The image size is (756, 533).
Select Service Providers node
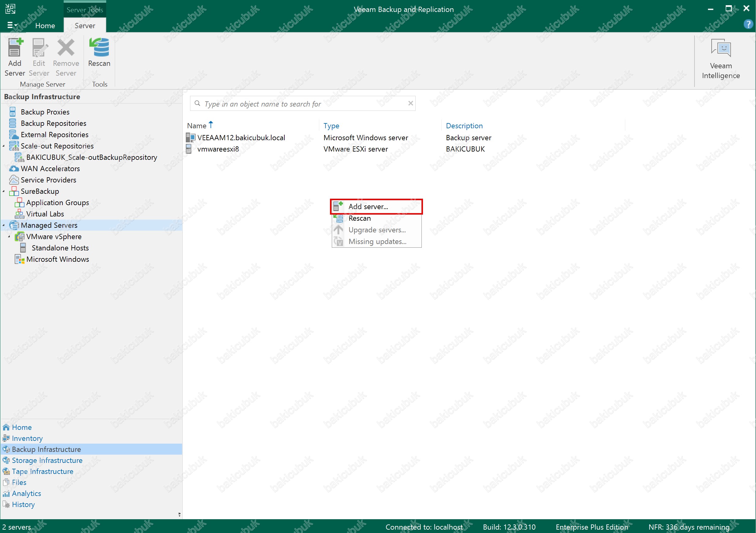point(48,180)
